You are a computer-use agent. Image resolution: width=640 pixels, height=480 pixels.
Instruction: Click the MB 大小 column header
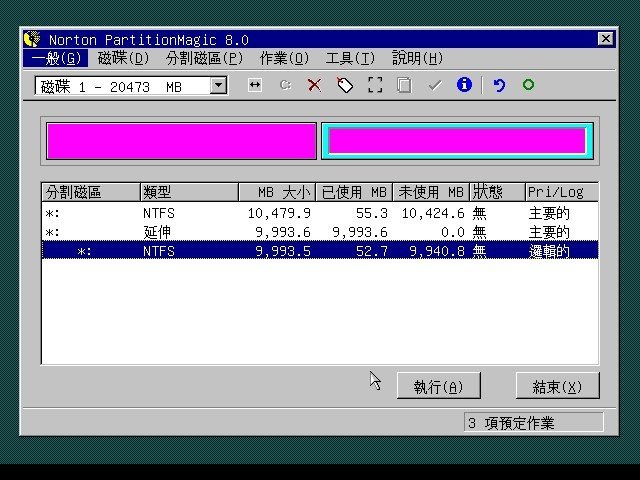coord(277,192)
